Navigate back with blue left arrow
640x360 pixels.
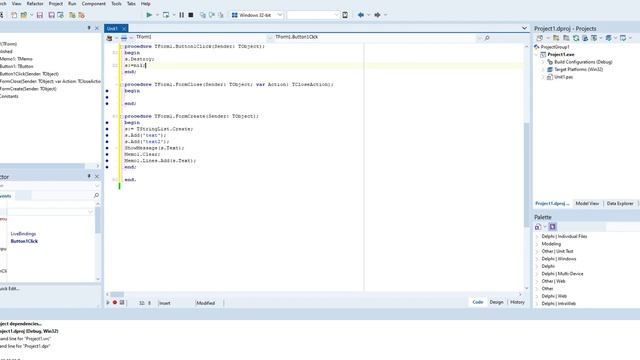[361, 15]
